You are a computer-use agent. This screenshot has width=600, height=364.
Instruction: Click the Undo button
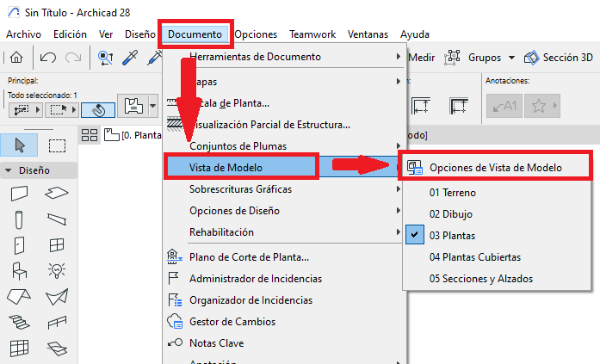point(48,58)
